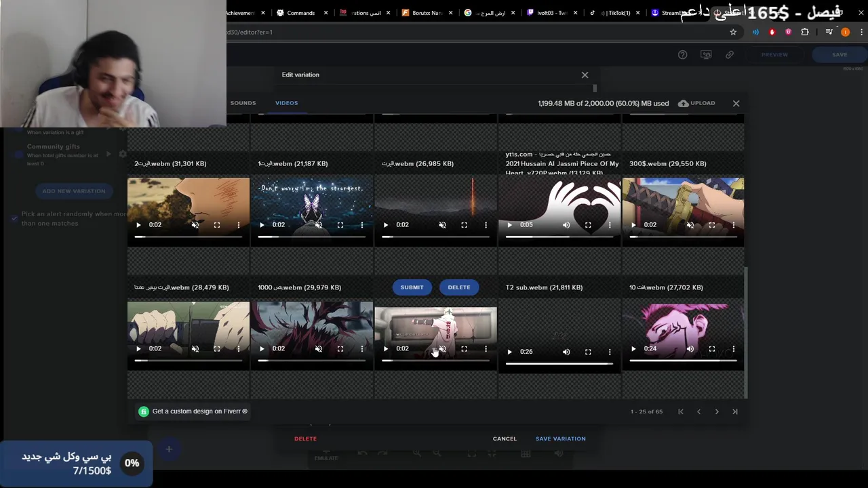Viewport: 868px width, 488px height.
Task: Jump to the first page of videos
Action: tap(681, 411)
